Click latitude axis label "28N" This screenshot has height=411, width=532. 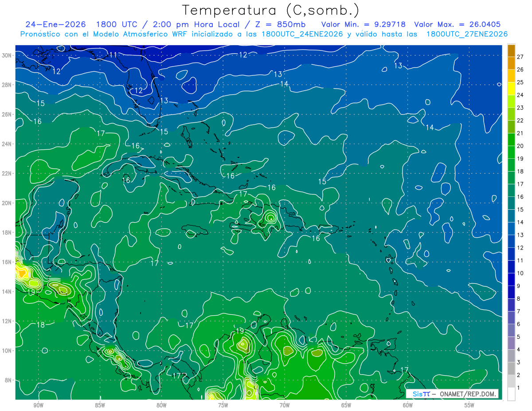8,85
